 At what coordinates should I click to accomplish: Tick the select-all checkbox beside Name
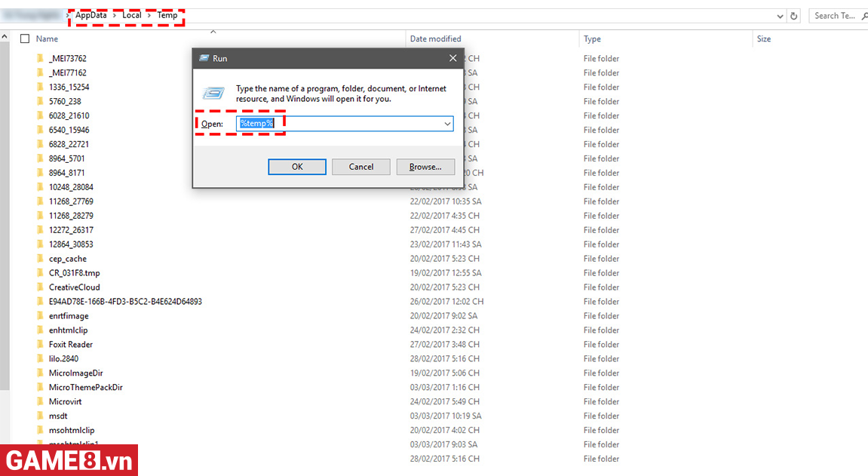tap(25, 38)
